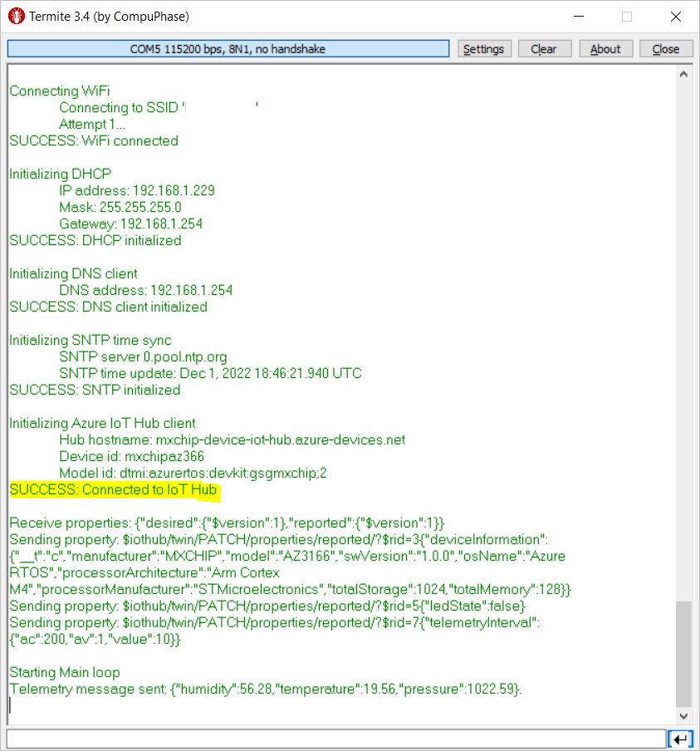Click the "Termite 3.4 (by CompuPhase)" window title
The image size is (700, 751).
tap(109, 17)
